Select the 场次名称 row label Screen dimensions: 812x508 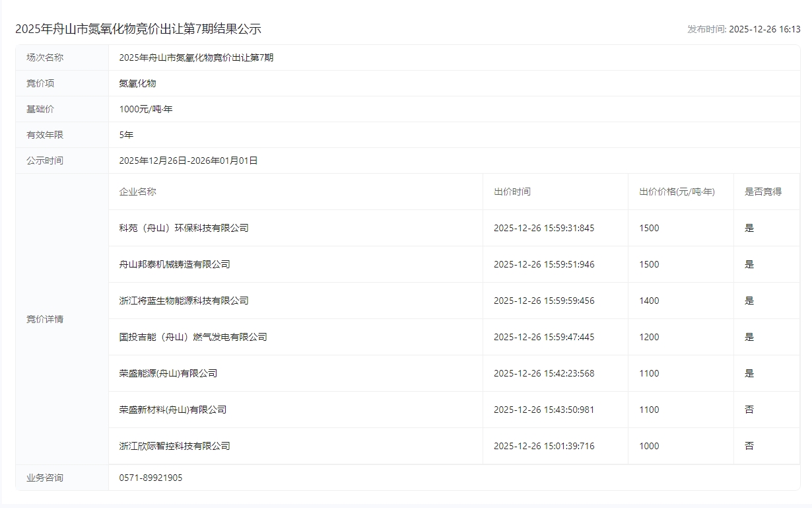(x=45, y=57)
